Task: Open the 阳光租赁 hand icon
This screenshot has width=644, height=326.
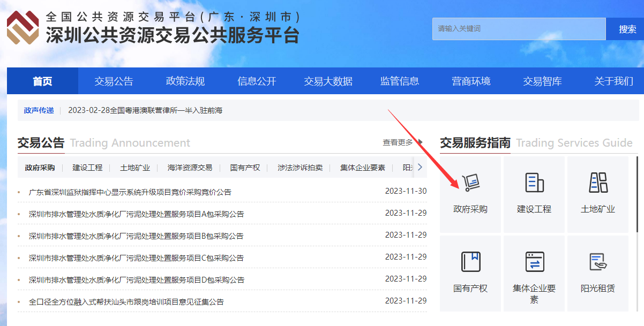Action: point(597,262)
